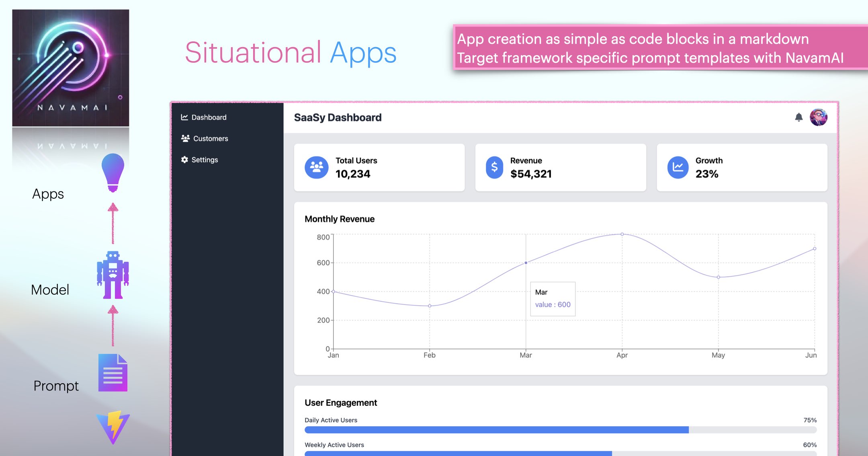Click the Weekly Active Users label

click(334, 445)
